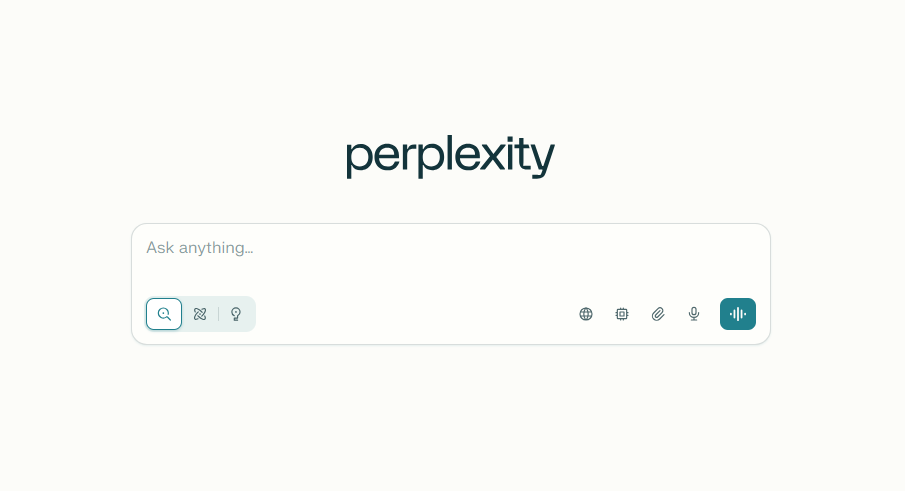Start voice mode with the waveform button
Viewport: 905px width, 491px height.
pyautogui.click(x=738, y=314)
